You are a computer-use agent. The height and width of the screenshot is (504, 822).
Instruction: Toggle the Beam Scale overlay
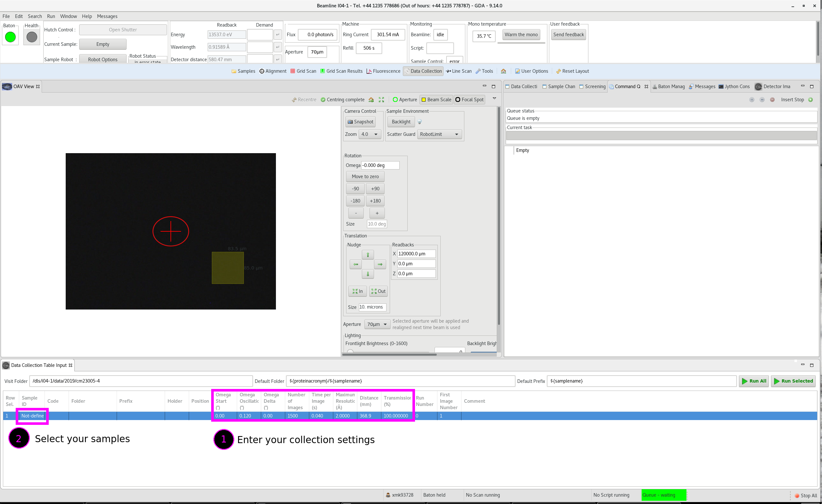(x=436, y=99)
